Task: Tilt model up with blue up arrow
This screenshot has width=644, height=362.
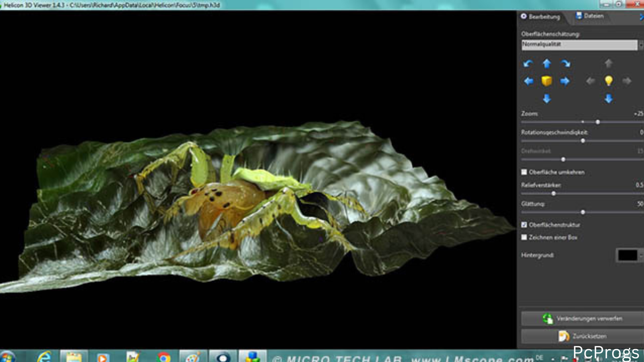Action: [x=547, y=64]
